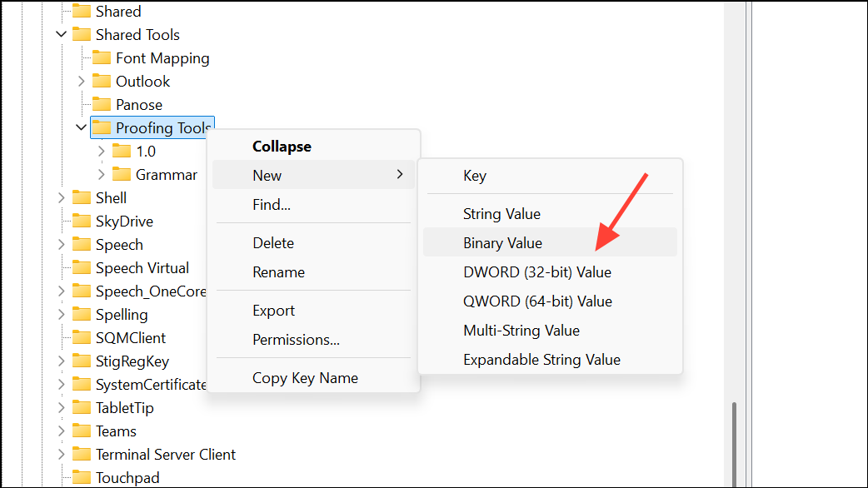Image resolution: width=868 pixels, height=488 pixels.
Task: Select the Panose folder icon
Action: (102, 104)
